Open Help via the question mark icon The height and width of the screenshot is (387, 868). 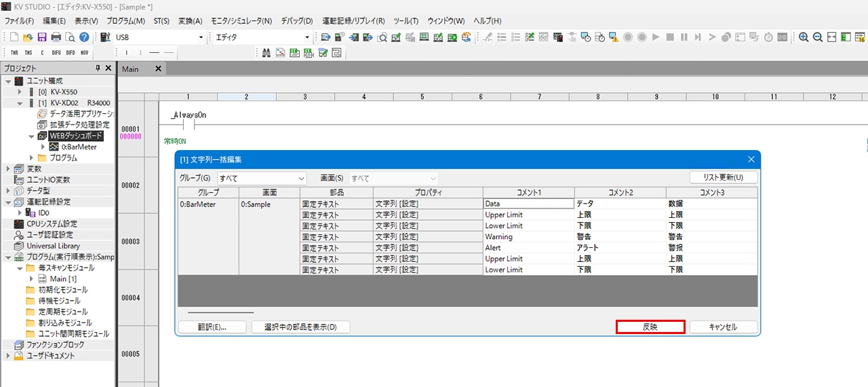pos(84,37)
